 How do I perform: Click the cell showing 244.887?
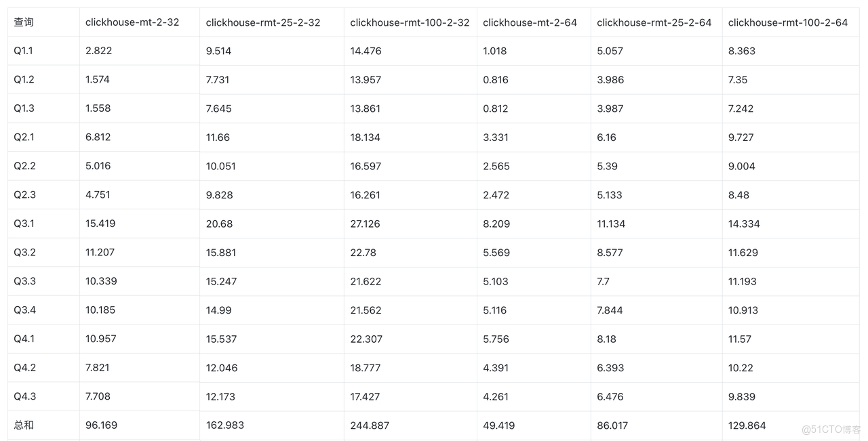click(x=370, y=425)
